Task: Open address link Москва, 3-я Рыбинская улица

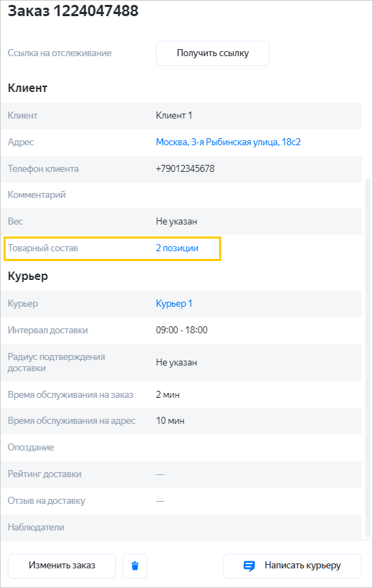Action: [228, 142]
